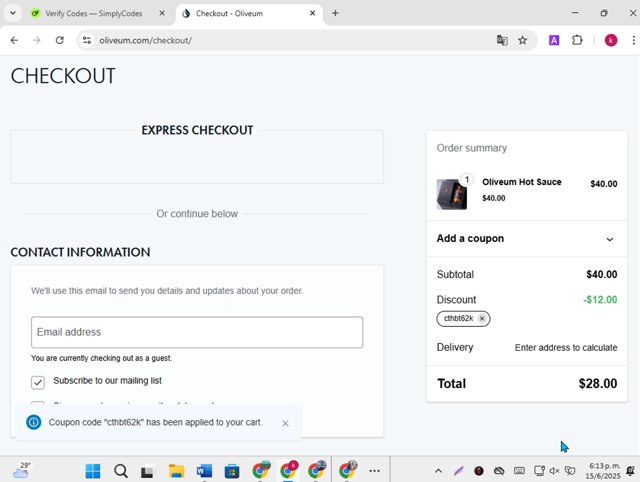
Task: Open the weather widget showing 29°
Action: (21, 470)
